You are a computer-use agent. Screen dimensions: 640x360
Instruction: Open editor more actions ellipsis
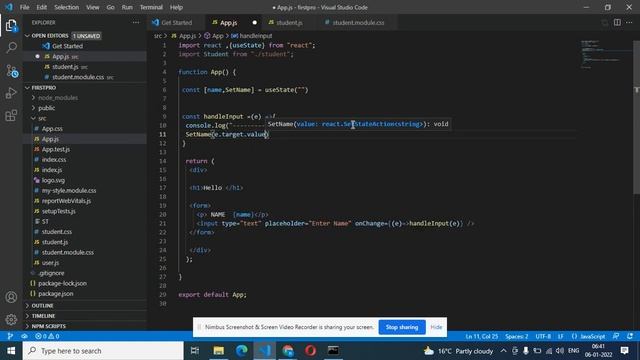(x=629, y=22)
